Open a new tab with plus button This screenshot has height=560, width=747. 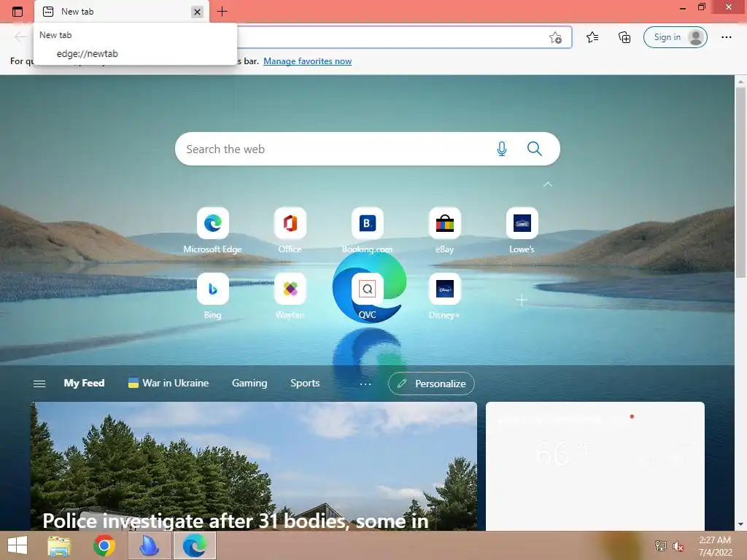click(x=222, y=12)
